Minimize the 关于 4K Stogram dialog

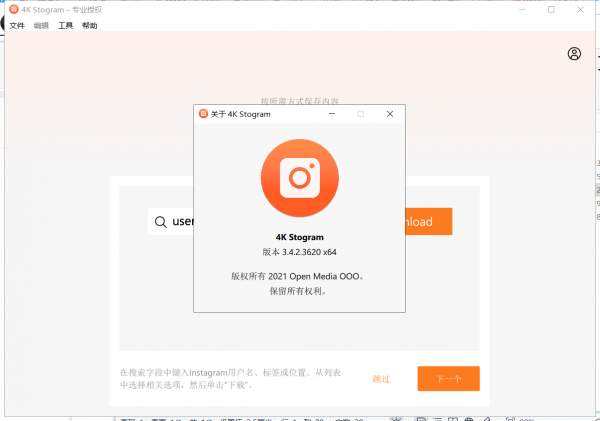tap(332, 114)
